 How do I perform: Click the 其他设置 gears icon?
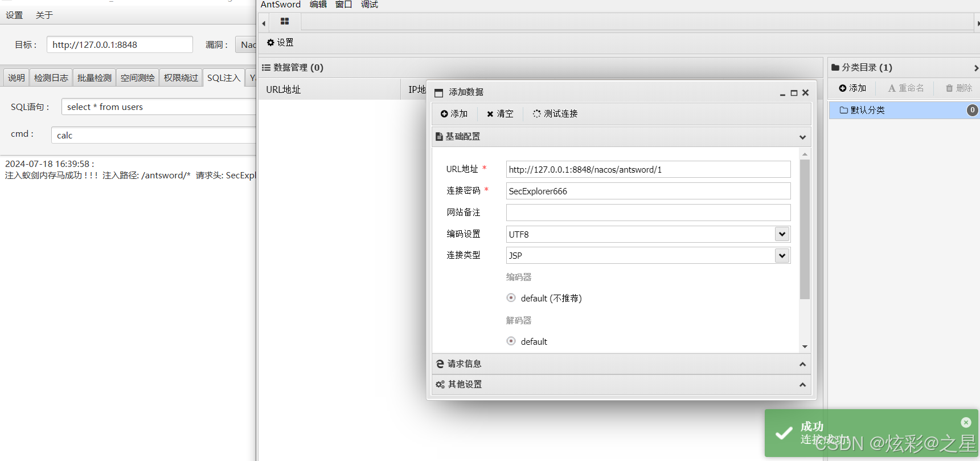point(440,385)
